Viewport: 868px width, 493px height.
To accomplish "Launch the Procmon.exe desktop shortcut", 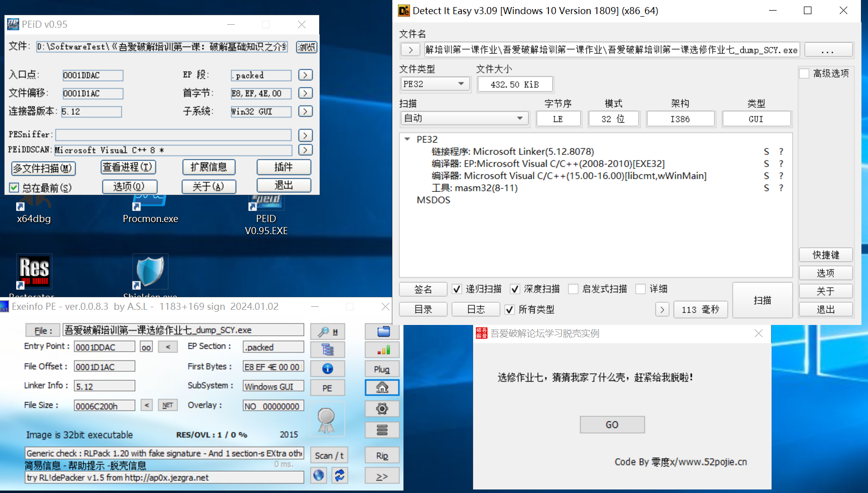I will [x=150, y=209].
